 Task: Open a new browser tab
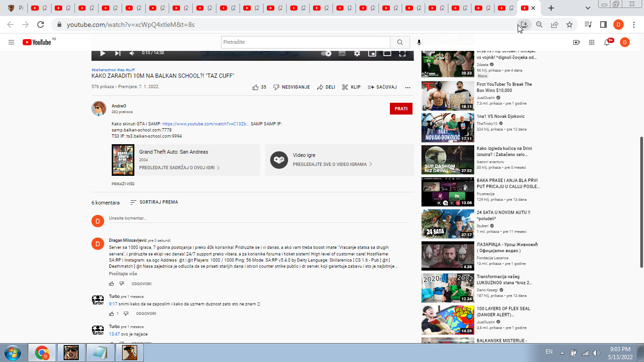(551, 8)
